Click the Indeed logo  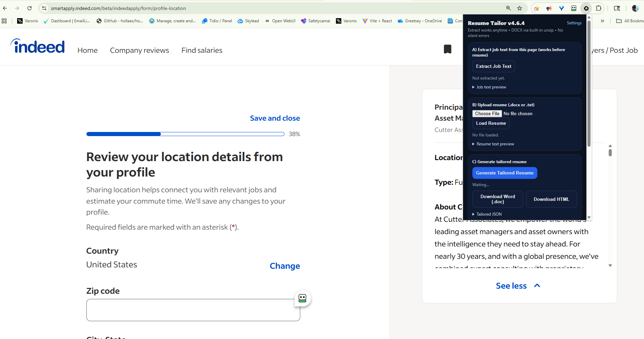pos(38,46)
